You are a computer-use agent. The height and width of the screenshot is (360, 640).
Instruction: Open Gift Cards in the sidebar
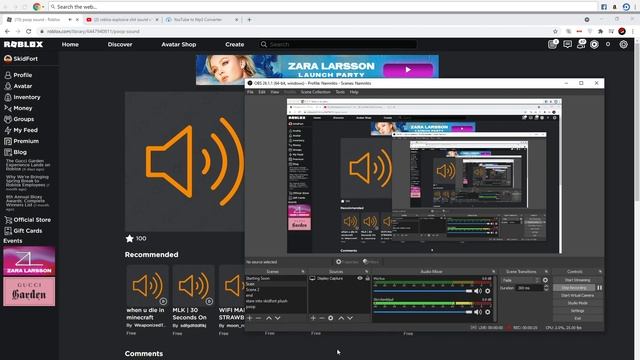23,231
